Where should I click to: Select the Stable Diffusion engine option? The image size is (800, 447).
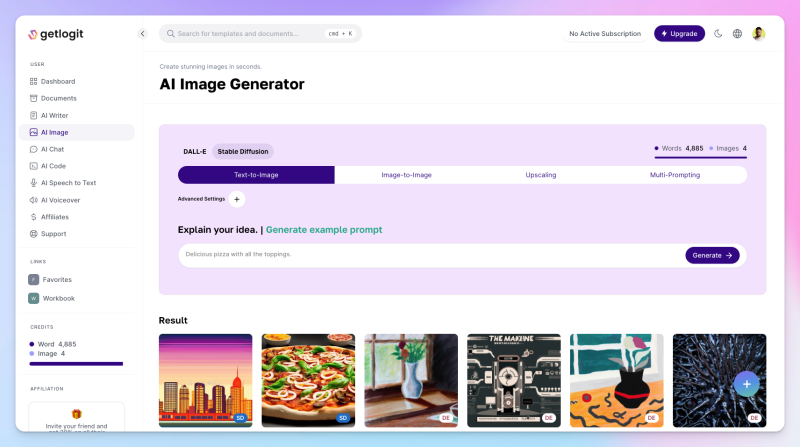tap(243, 152)
